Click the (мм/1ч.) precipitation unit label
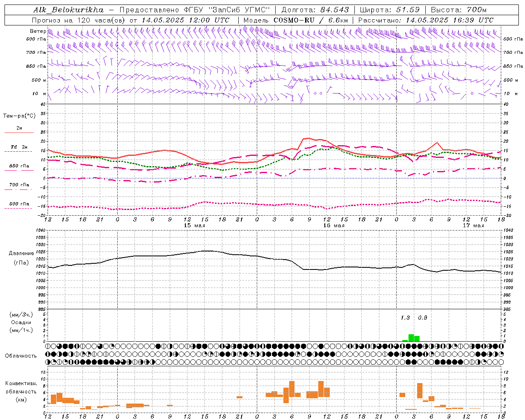This screenshot has width=525, height=420. point(21,330)
